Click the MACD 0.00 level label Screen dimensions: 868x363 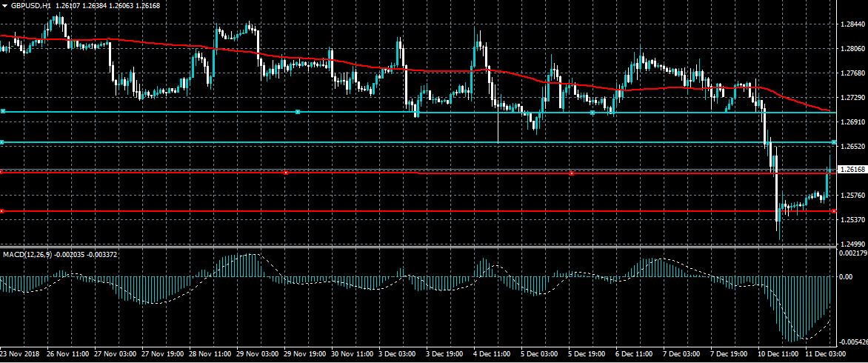[x=845, y=276]
